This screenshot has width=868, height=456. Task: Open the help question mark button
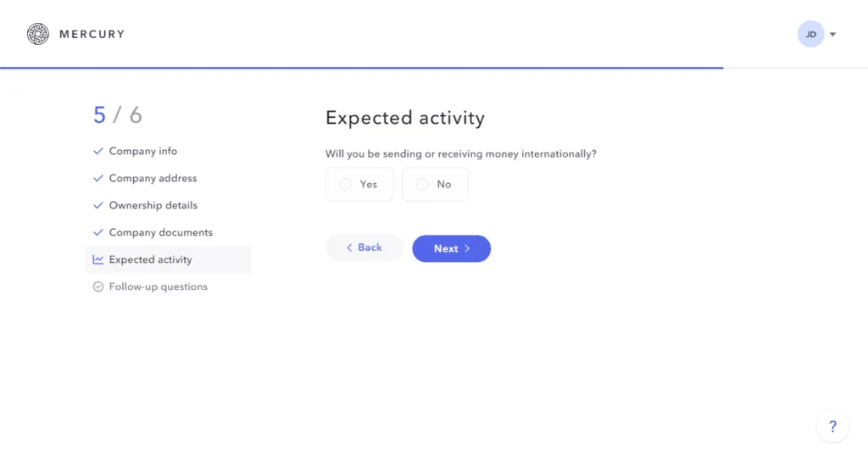(x=832, y=426)
